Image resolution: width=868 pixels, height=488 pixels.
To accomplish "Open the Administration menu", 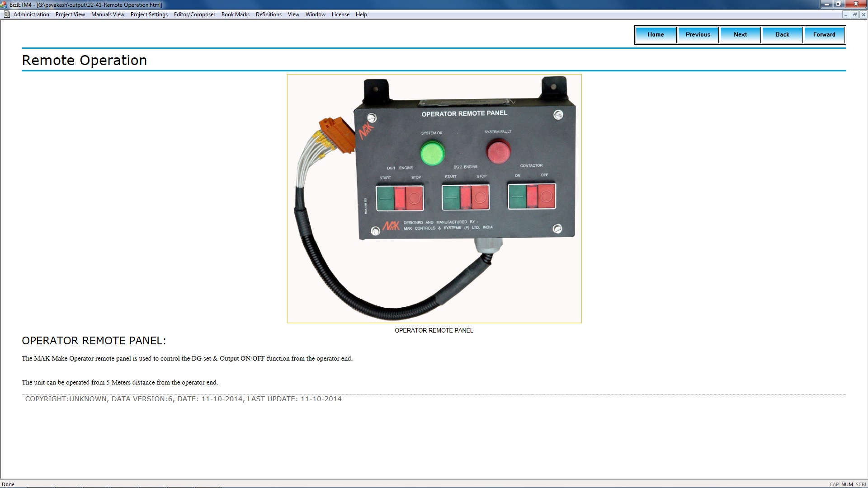I will pyautogui.click(x=31, y=14).
